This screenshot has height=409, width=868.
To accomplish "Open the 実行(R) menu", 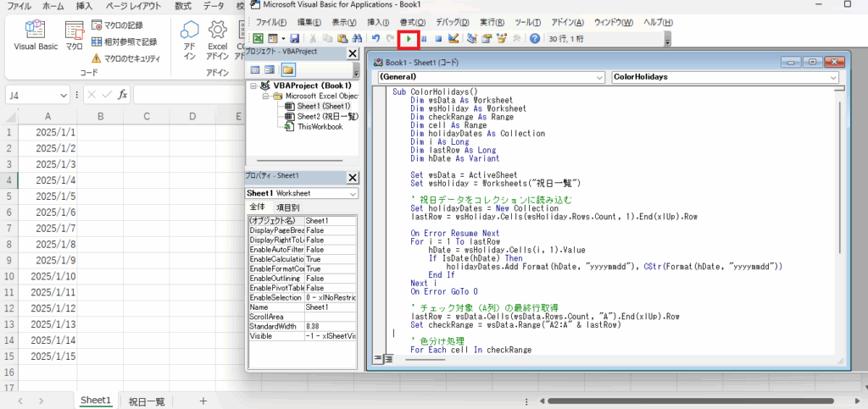I will click(x=492, y=22).
